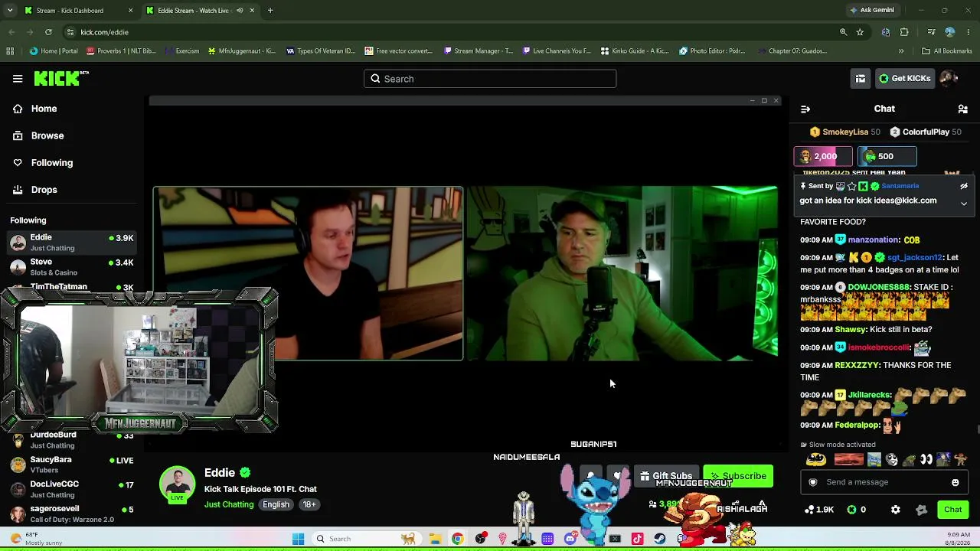Insert the frog emote
The width and height of the screenshot is (980, 551).
point(909,459)
